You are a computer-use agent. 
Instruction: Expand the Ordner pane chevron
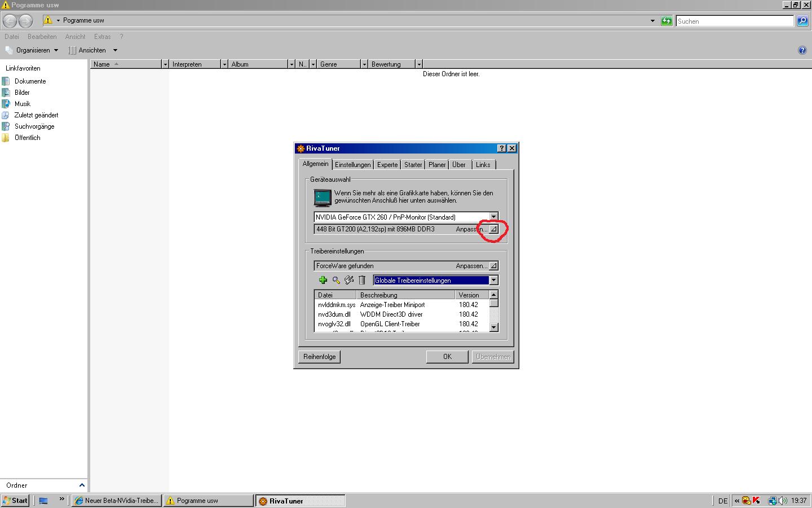[82, 485]
